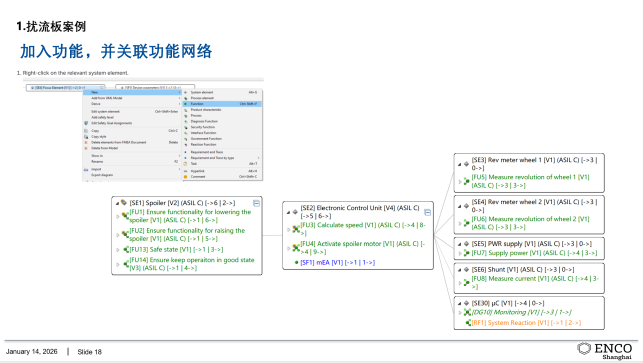Click the SE2 Electronic Control Unit icon
Image resolution: width=643 pixels, height=363 pixels.
[295, 212]
